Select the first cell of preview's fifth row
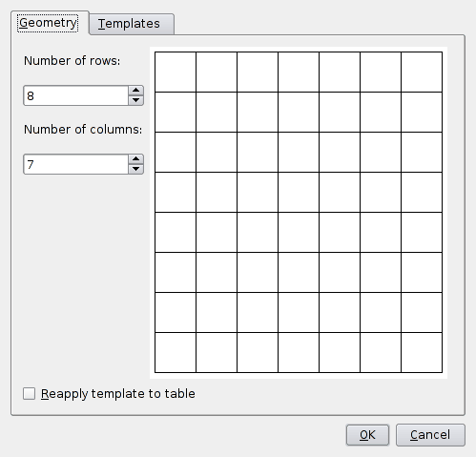The width and height of the screenshot is (476, 457). point(176,232)
